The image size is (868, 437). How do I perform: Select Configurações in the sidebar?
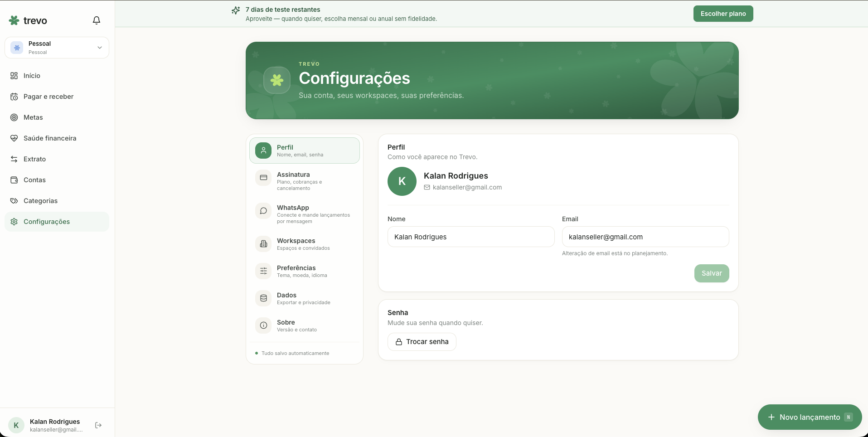tap(57, 222)
